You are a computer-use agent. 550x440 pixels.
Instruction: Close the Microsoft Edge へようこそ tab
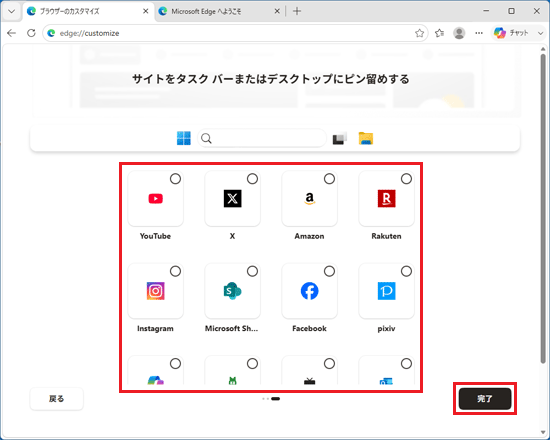pos(277,11)
